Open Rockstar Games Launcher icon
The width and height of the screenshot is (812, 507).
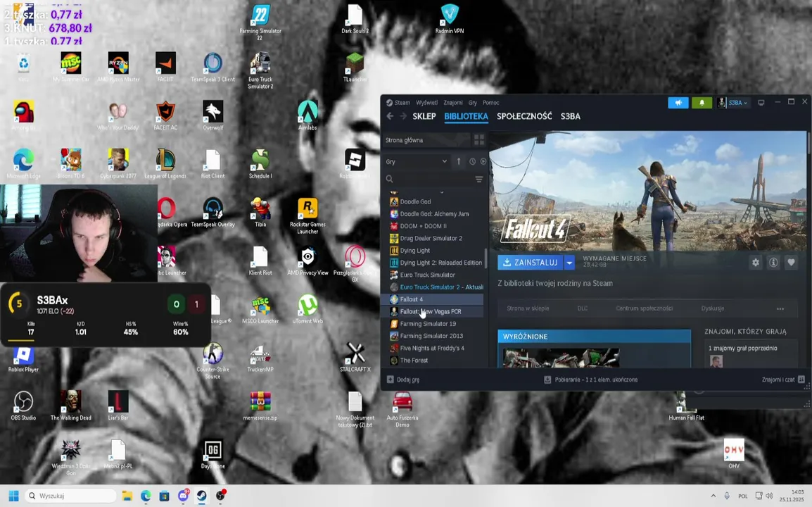click(307, 215)
